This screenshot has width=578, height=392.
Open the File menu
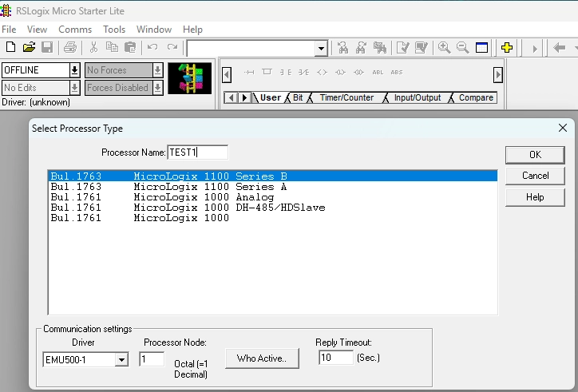pos(9,30)
